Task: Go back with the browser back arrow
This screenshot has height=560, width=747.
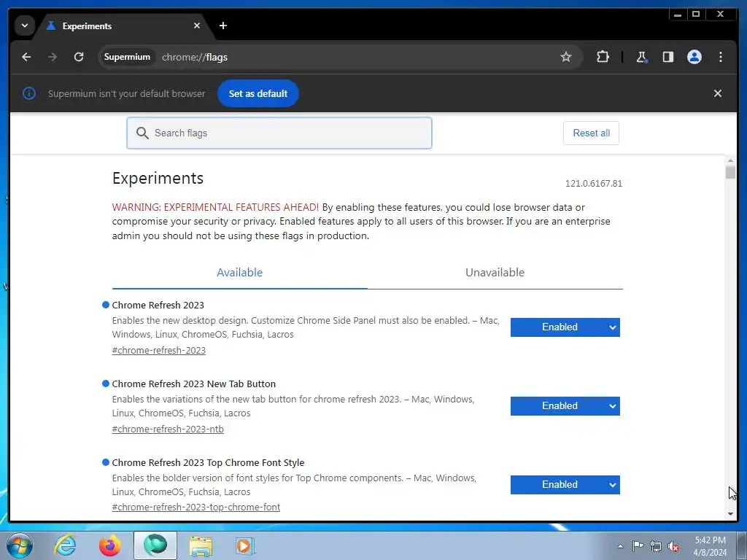Action: pos(26,57)
